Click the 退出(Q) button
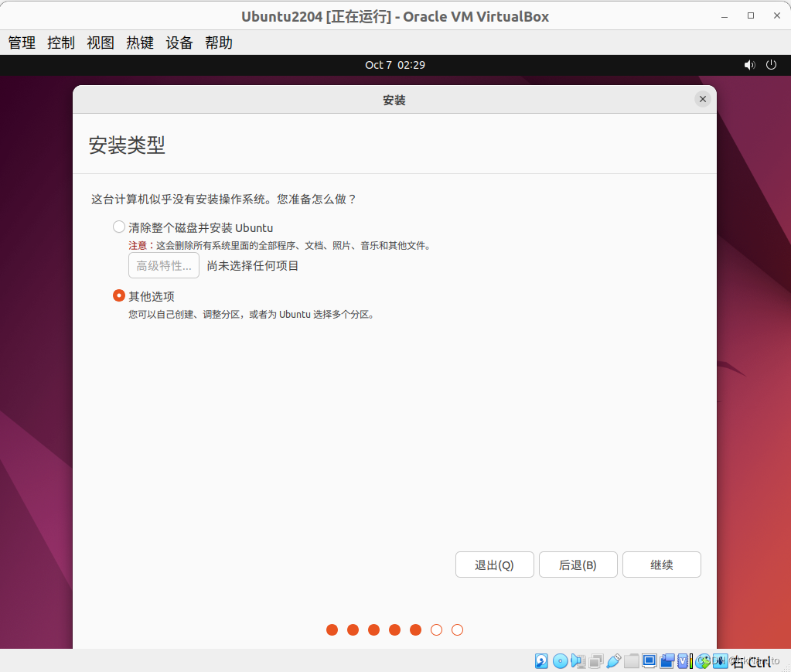 494,565
